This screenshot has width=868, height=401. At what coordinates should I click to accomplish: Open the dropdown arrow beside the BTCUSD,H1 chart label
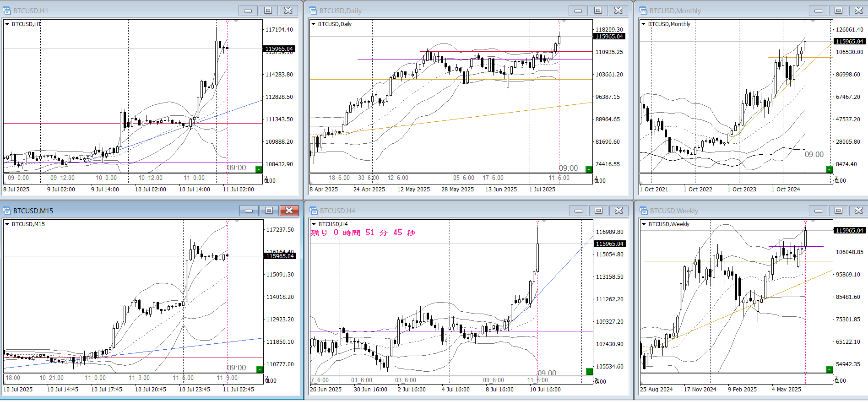(x=7, y=24)
